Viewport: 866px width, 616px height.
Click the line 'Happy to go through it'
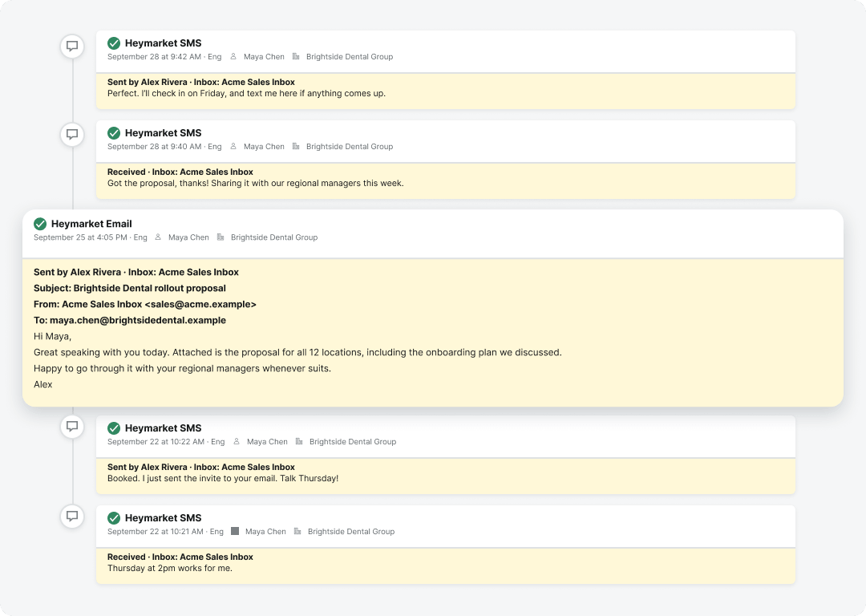(x=182, y=368)
